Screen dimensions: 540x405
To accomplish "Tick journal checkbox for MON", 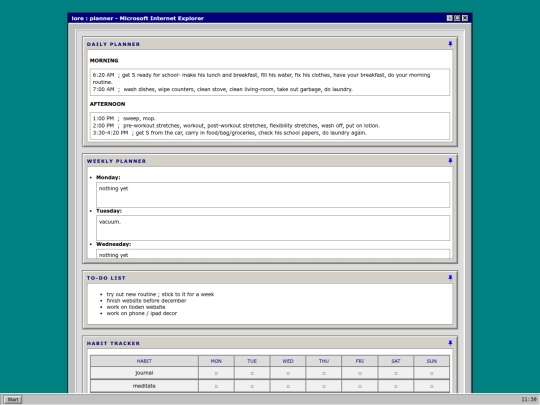I will coord(216,373).
